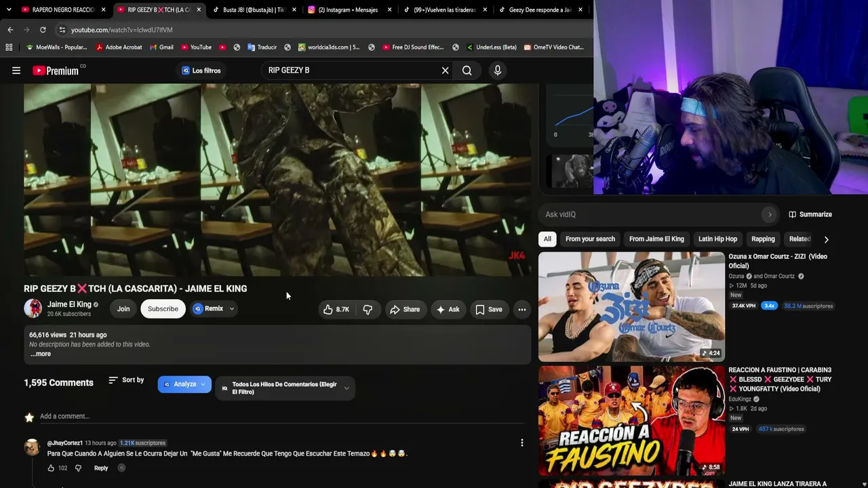Switch to the RAPERO NEGRO REACCION tab

click(x=63, y=10)
